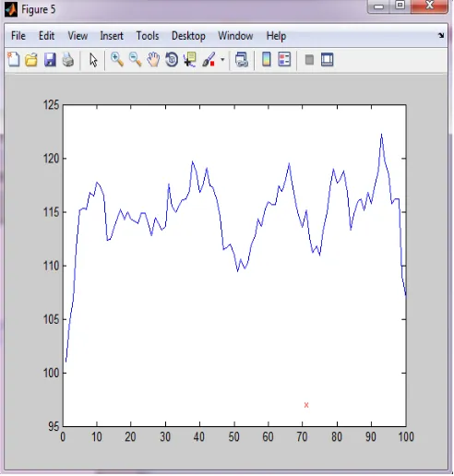Click the red x marker on plot
The height and width of the screenshot is (476, 454).
pos(306,405)
